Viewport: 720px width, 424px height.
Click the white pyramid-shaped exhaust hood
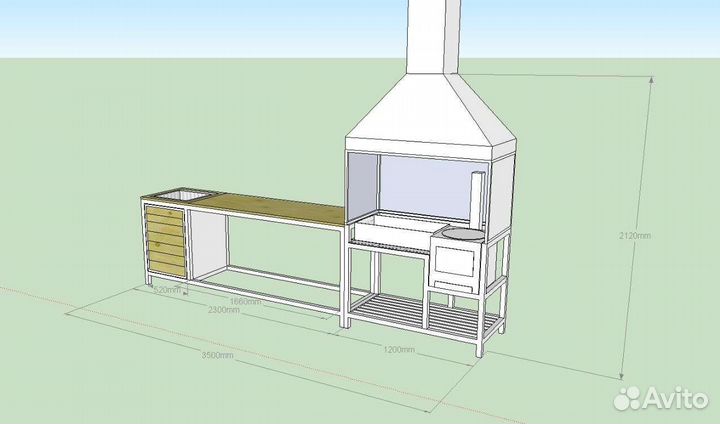[432, 115]
